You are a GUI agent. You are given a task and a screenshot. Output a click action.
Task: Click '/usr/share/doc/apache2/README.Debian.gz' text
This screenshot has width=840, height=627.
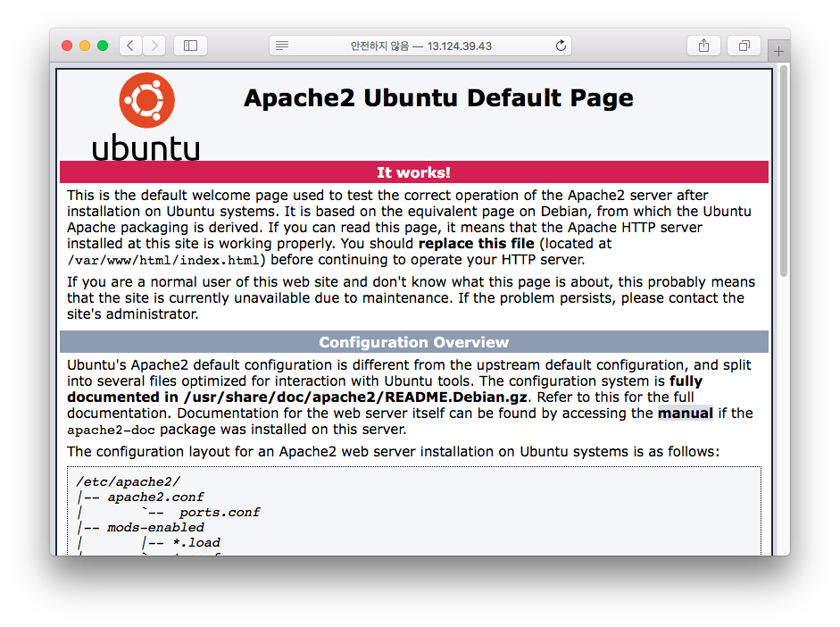(355, 397)
